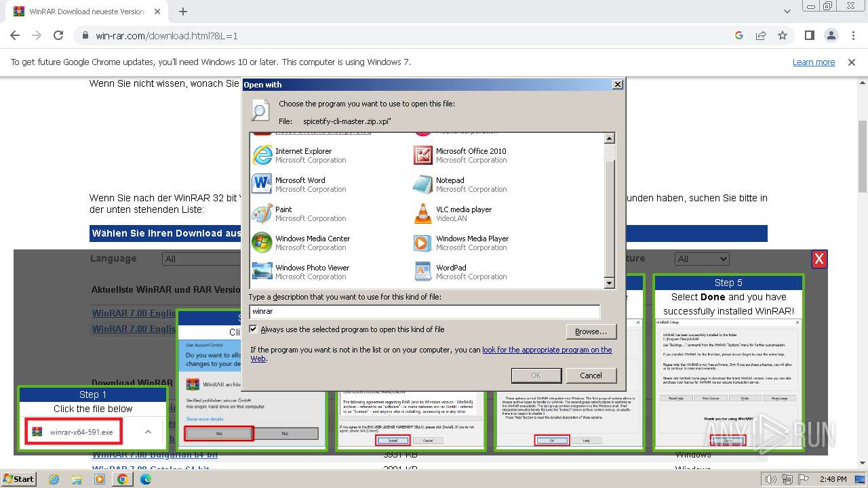Click the Windows Start button
This screenshot has height=488, width=868.
pyautogui.click(x=18, y=479)
